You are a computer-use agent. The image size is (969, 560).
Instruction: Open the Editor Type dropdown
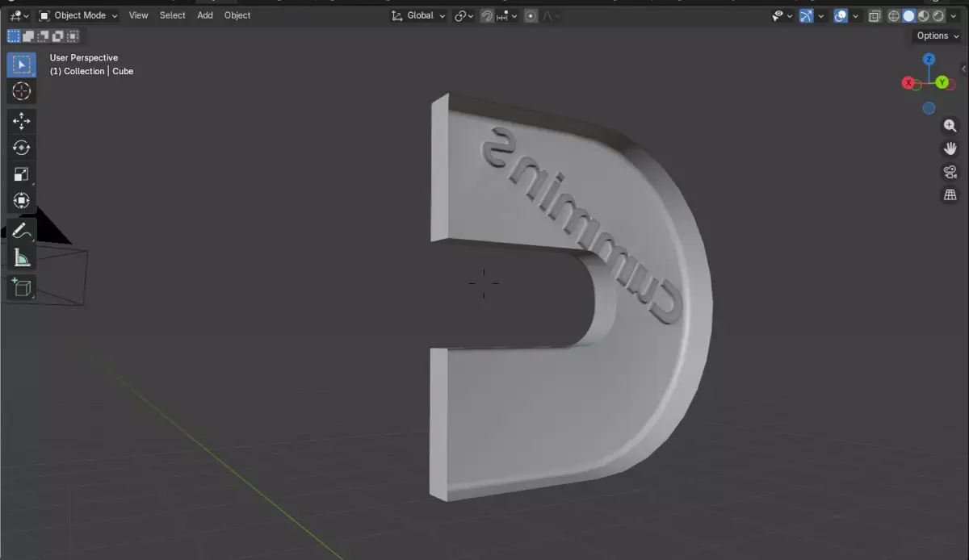19,15
